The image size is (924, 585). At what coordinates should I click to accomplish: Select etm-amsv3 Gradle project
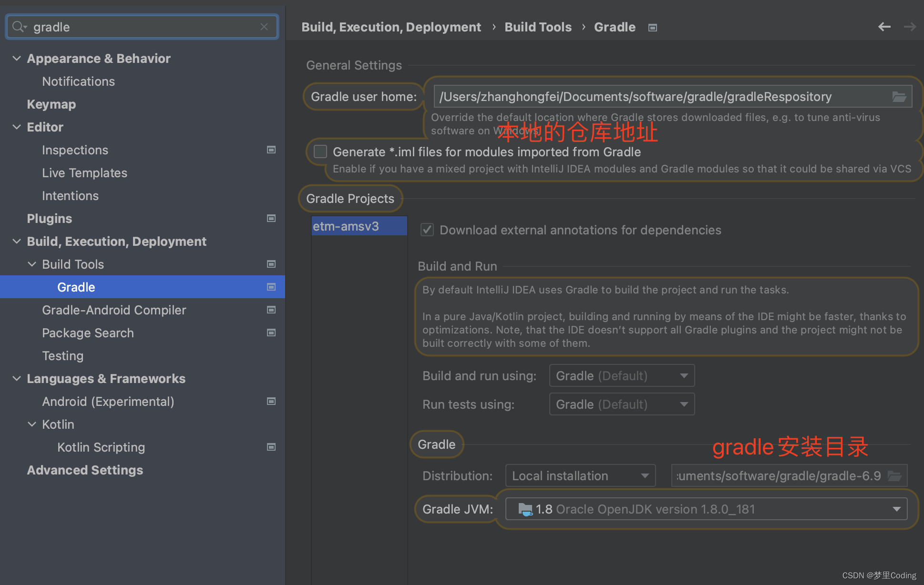click(x=359, y=226)
